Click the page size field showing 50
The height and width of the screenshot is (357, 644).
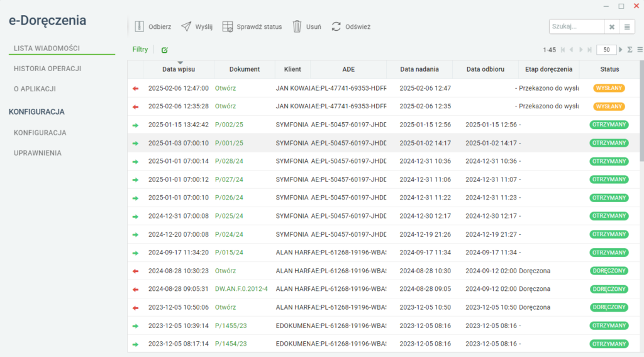tap(606, 50)
